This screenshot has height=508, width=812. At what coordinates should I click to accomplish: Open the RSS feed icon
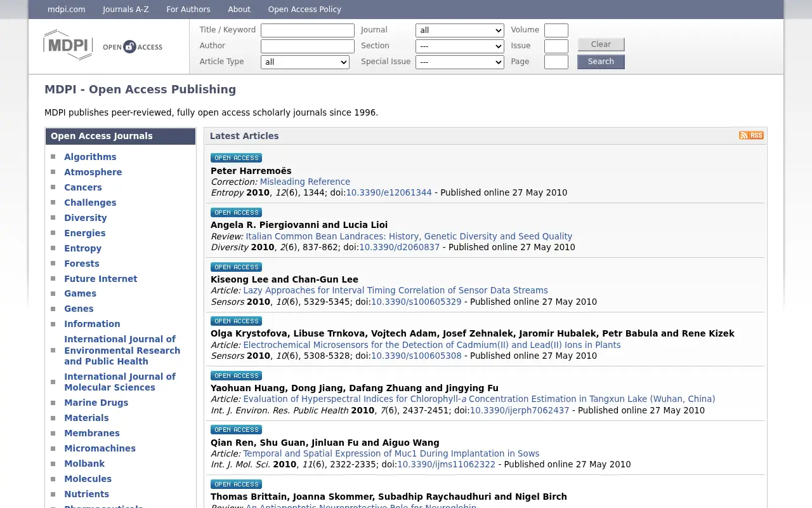pyautogui.click(x=751, y=135)
